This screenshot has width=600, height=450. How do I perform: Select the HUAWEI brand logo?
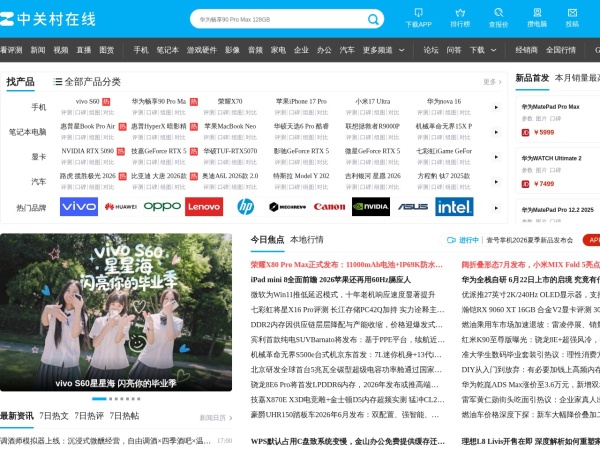tap(121, 207)
